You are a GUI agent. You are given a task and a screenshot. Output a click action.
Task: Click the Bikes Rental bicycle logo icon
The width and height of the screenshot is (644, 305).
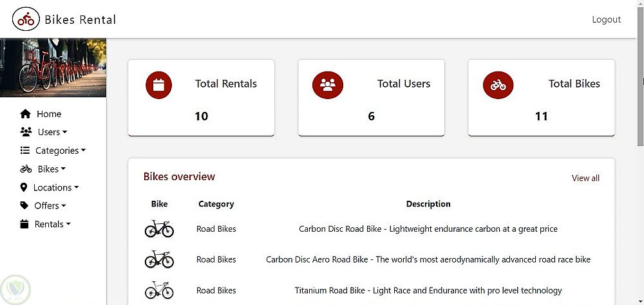[26, 19]
